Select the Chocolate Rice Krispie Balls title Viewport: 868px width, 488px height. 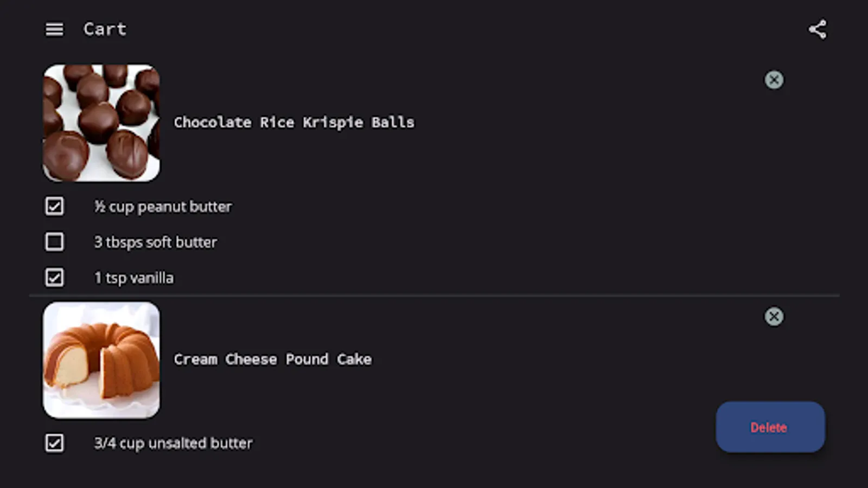(293, 123)
